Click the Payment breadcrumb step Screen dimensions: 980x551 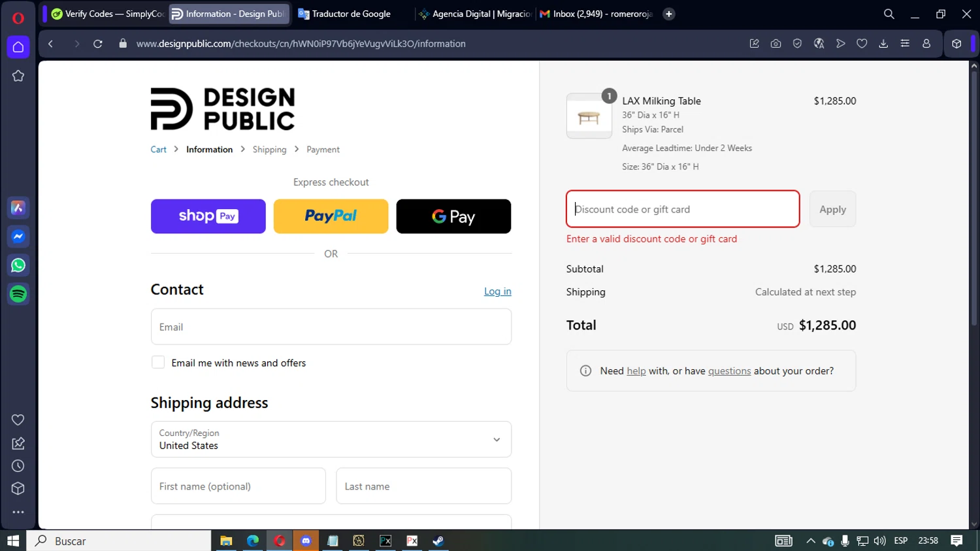click(323, 150)
